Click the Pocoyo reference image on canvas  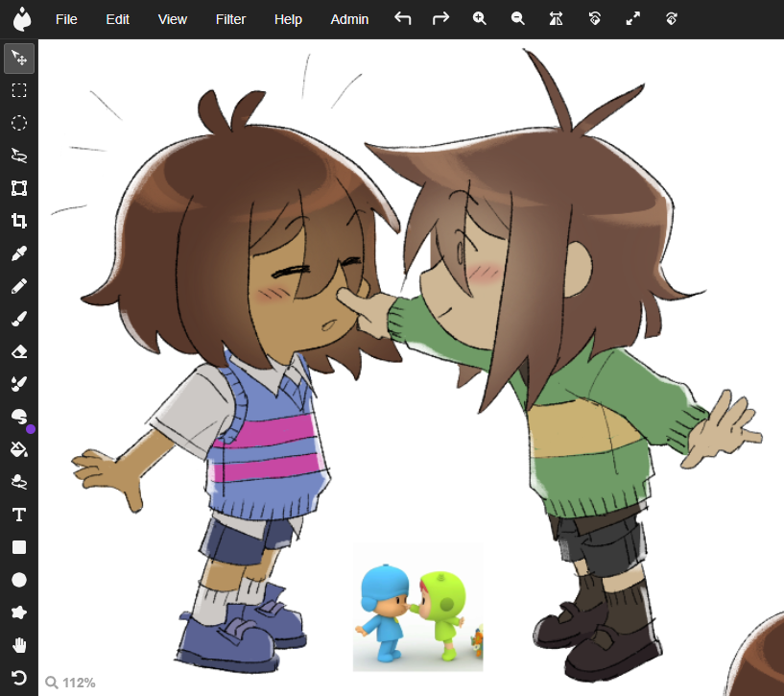(418, 607)
